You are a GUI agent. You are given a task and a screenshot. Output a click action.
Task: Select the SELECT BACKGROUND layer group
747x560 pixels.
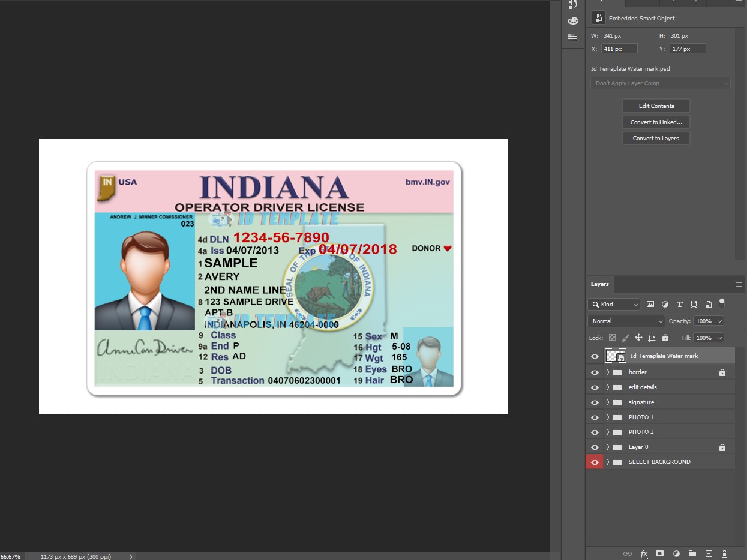660,462
